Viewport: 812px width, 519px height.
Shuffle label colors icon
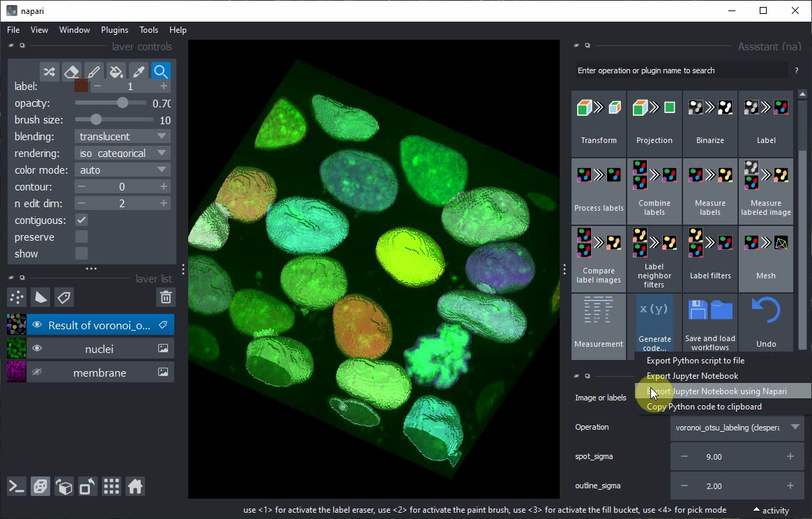(49, 72)
